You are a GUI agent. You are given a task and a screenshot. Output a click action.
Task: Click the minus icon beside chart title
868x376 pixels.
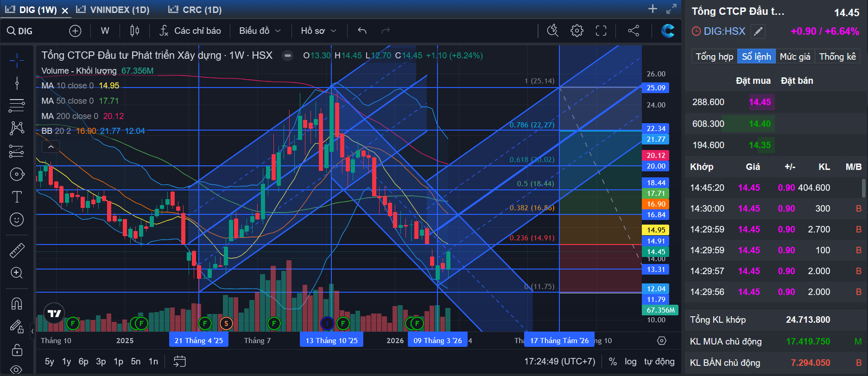(288, 56)
